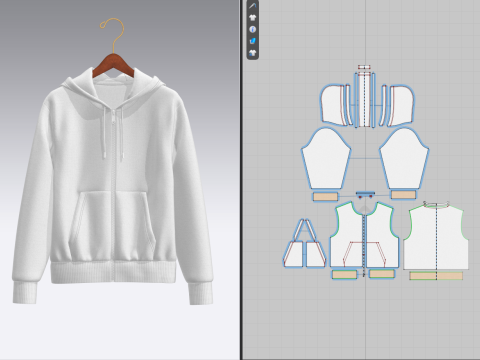Image resolution: width=480 pixels, height=360 pixels.
Task: Select the left front hem band pattern
Action: pyautogui.click(x=344, y=274)
